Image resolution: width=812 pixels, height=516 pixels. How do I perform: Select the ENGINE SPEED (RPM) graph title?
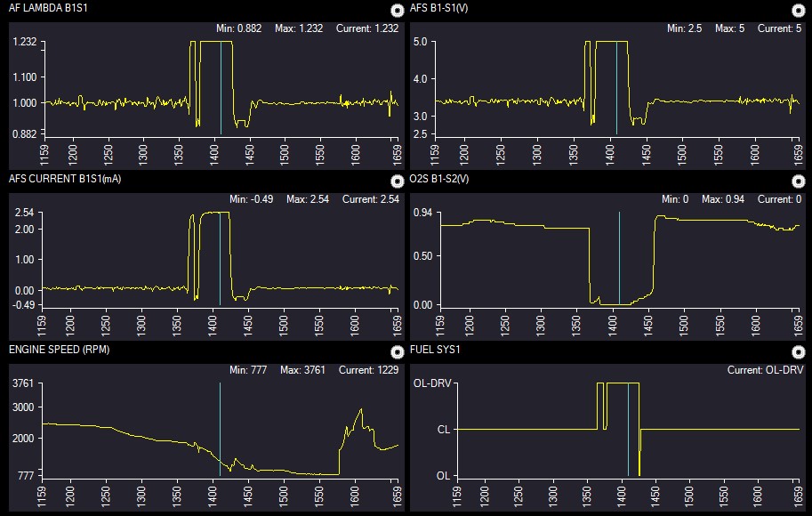point(59,350)
